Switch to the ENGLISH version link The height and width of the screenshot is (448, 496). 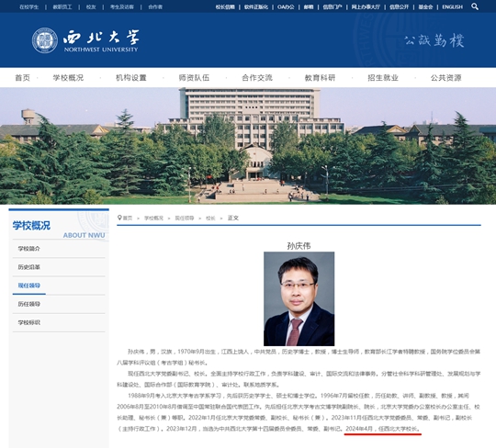(x=452, y=6)
